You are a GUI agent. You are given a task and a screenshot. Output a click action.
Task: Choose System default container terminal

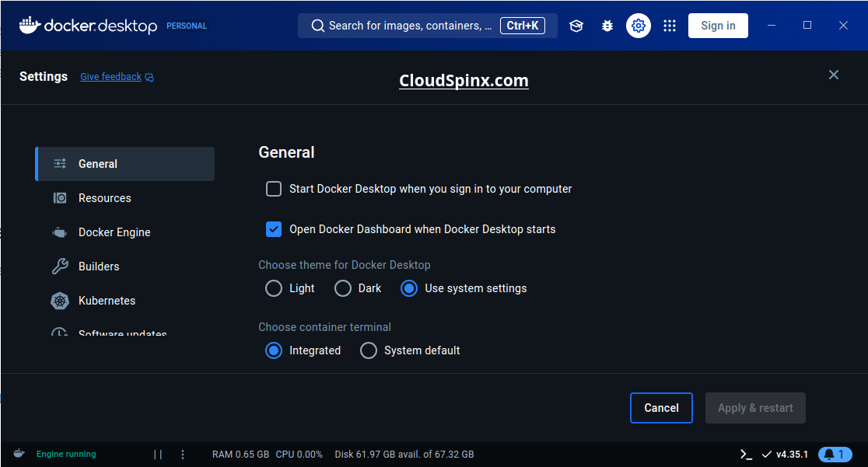369,350
